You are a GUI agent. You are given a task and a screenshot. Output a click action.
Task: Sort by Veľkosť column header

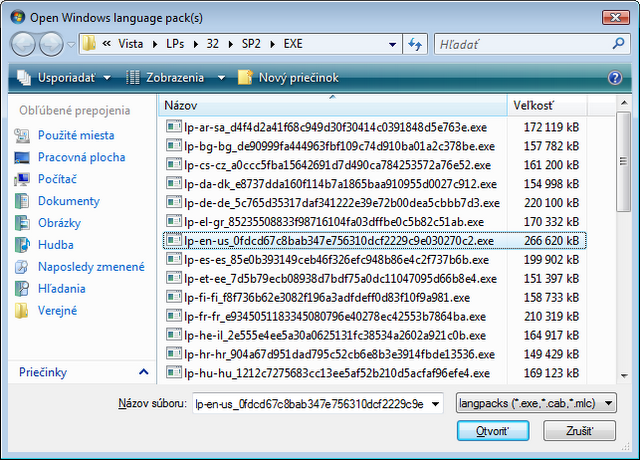(x=547, y=105)
